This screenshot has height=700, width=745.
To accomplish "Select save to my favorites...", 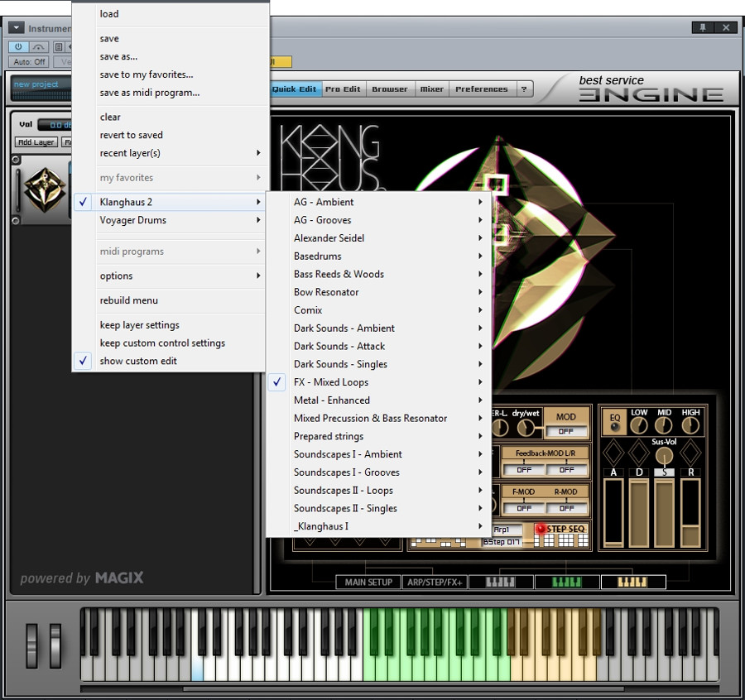I will [168, 74].
